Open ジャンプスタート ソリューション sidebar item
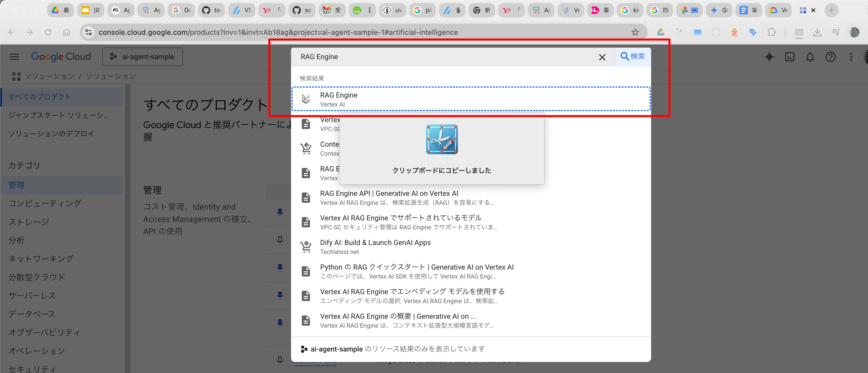This screenshot has width=868, height=373. pyautogui.click(x=62, y=115)
